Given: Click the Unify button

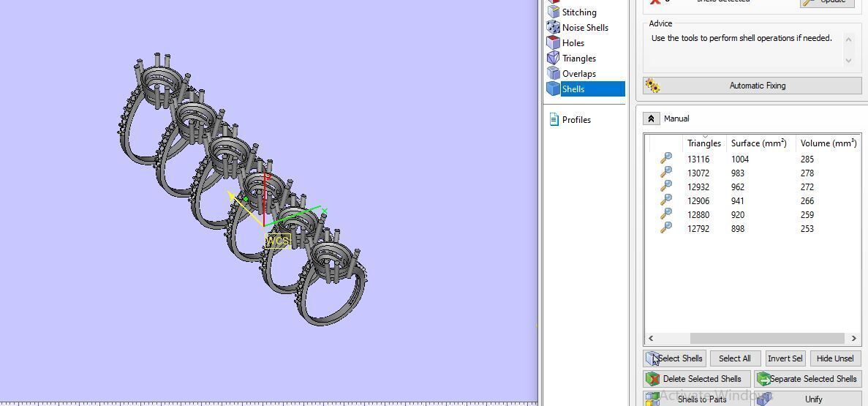Looking at the screenshot, I should tap(807, 399).
